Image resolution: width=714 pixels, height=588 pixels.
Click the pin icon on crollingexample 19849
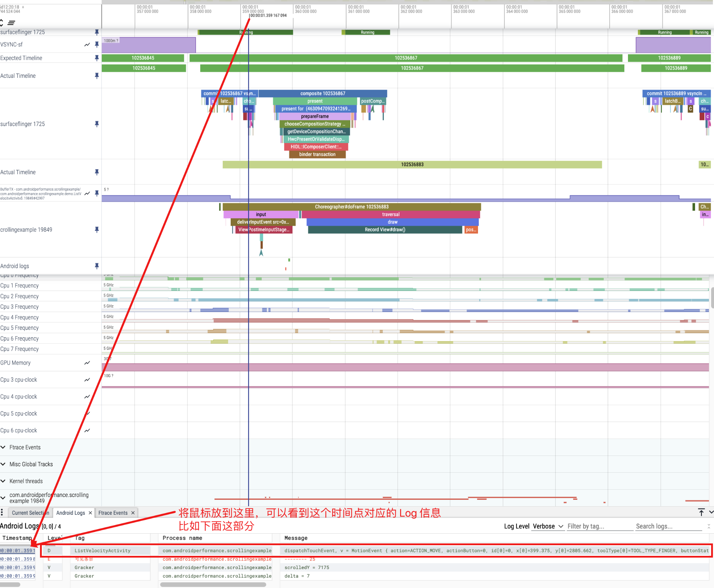[96, 230]
